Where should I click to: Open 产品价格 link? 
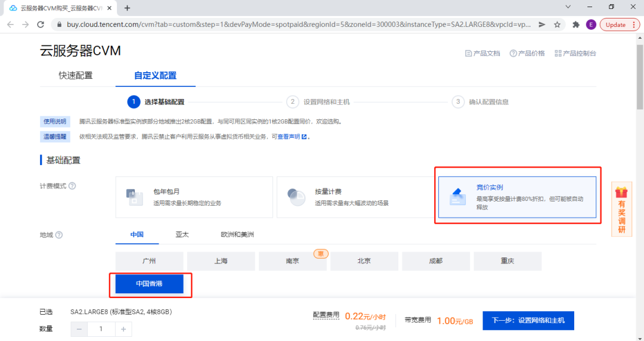pos(527,54)
